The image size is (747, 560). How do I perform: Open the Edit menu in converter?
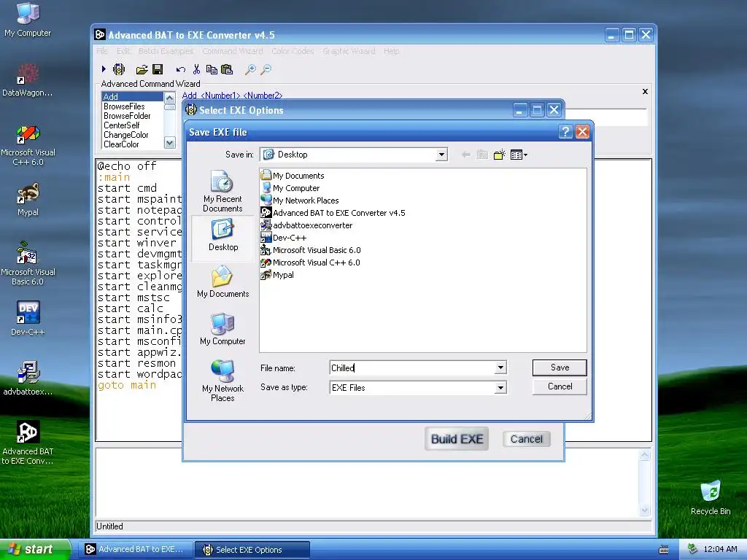point(123,51)
